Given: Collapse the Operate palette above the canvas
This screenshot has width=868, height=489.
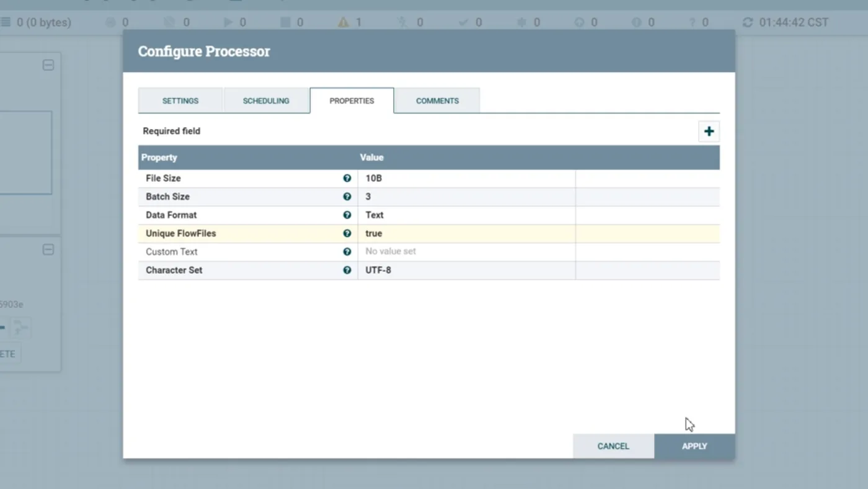Looking at the screenshot, I should 48,249.
